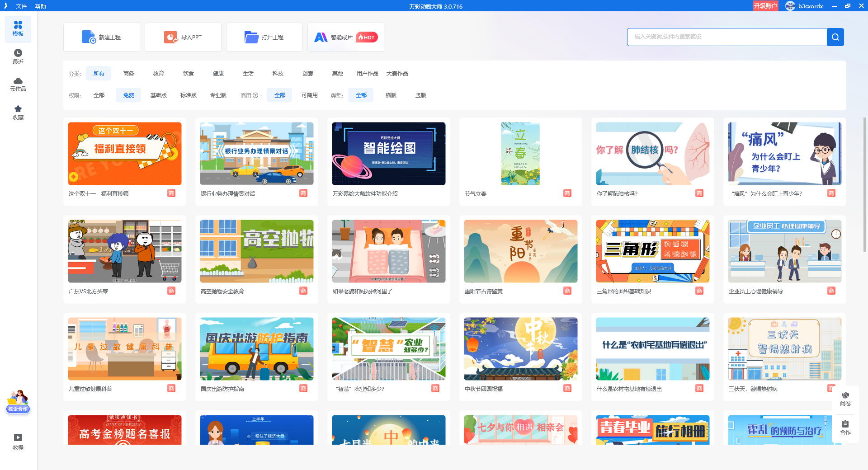Viewport: 868px width, 470px height.
Task: Click the 商 badge on 国庆出游防护指南 card
Action: (303, 389)
